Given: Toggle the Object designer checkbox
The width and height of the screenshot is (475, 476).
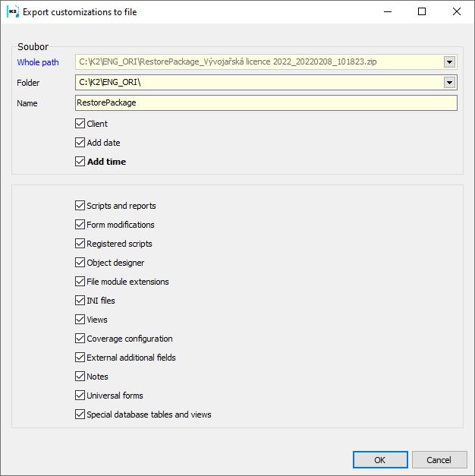Looking at the screenshot, I should tap(80, 263).
